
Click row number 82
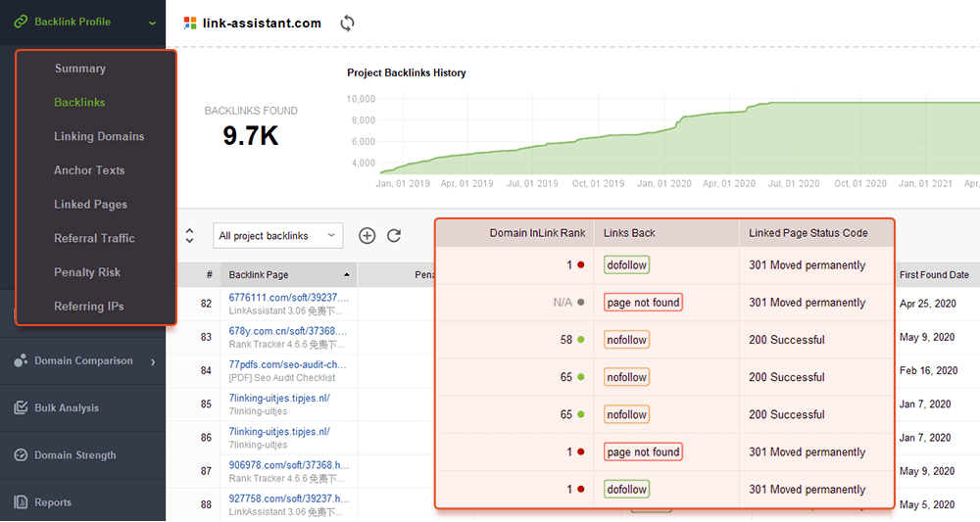point(206,304)
